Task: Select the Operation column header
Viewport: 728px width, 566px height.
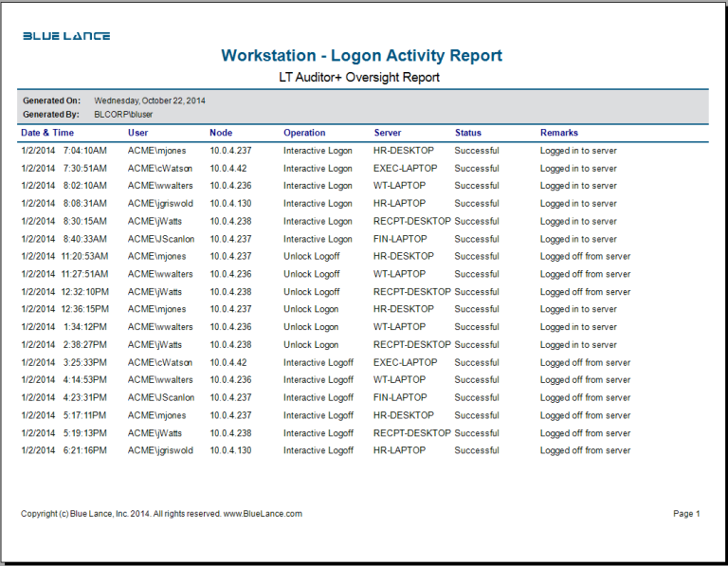Action: (x=304, y=133)
